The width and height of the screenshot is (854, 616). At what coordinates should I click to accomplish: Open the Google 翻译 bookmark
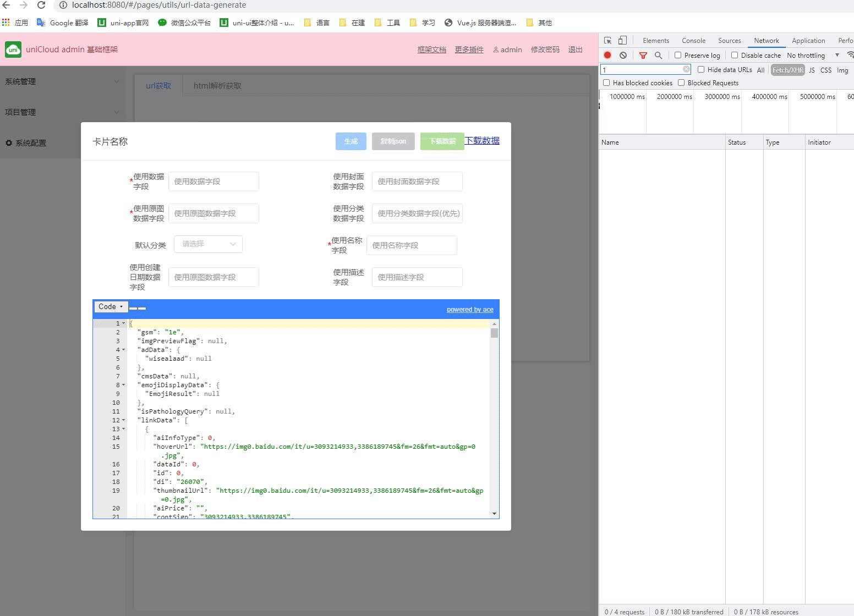[x=62, y=23]
